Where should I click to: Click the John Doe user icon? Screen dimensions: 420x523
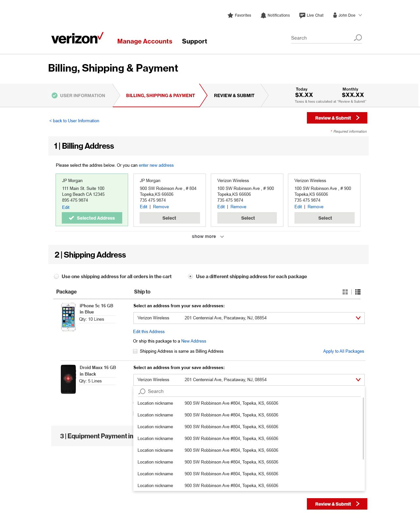click(x=335, y=15)
